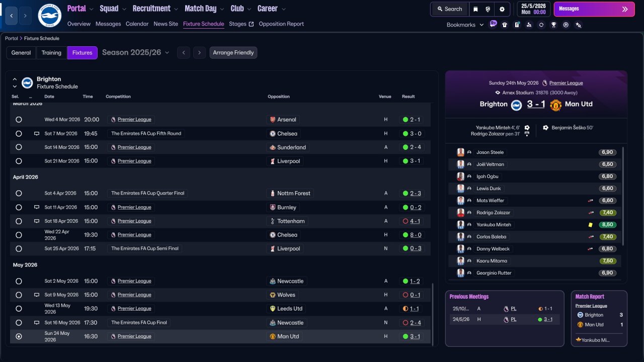The image size is (644, 362).
Task: Open the bookmark icon beside Search
Action: tap(475, 9)
